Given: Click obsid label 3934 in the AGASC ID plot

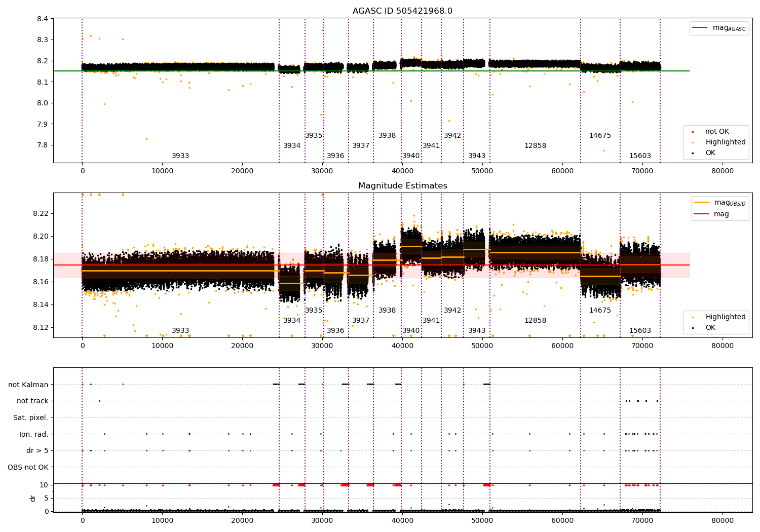Looking at the screenshot, I should [x=292, y=145].
